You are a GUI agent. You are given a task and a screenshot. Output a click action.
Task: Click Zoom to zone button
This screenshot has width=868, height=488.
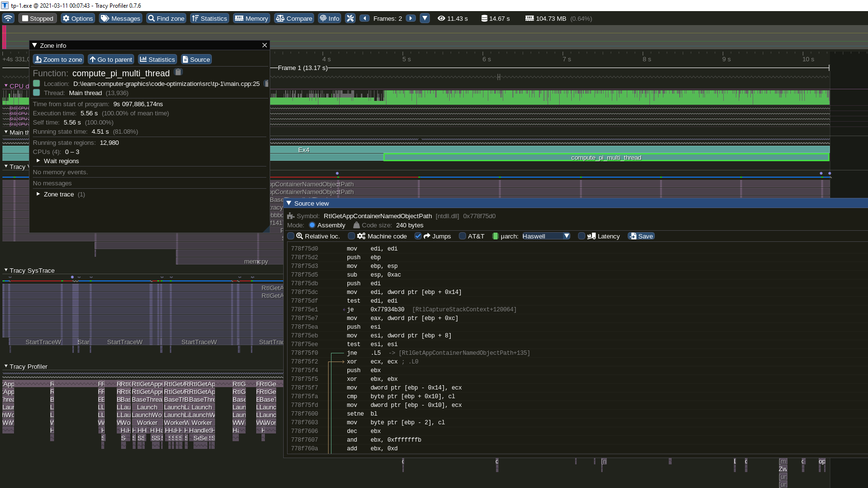58,59
